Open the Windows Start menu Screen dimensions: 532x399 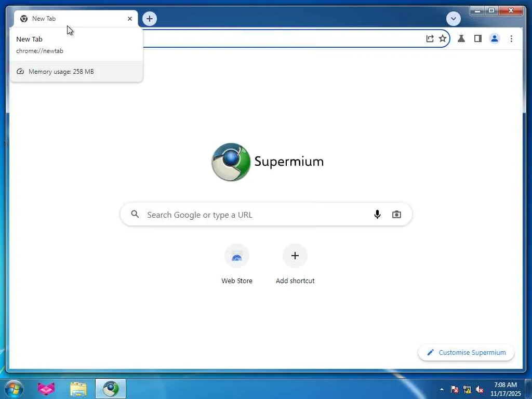(x=14, y=389)
